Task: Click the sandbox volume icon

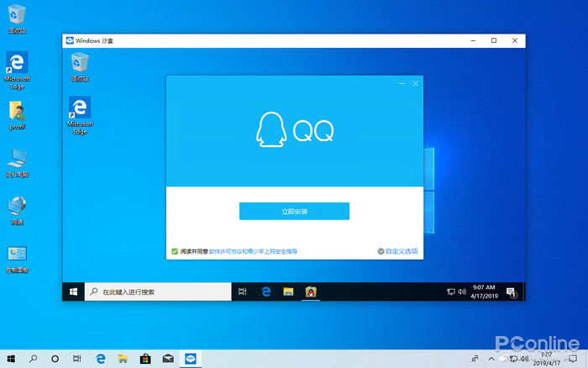Action: point(462,292)
